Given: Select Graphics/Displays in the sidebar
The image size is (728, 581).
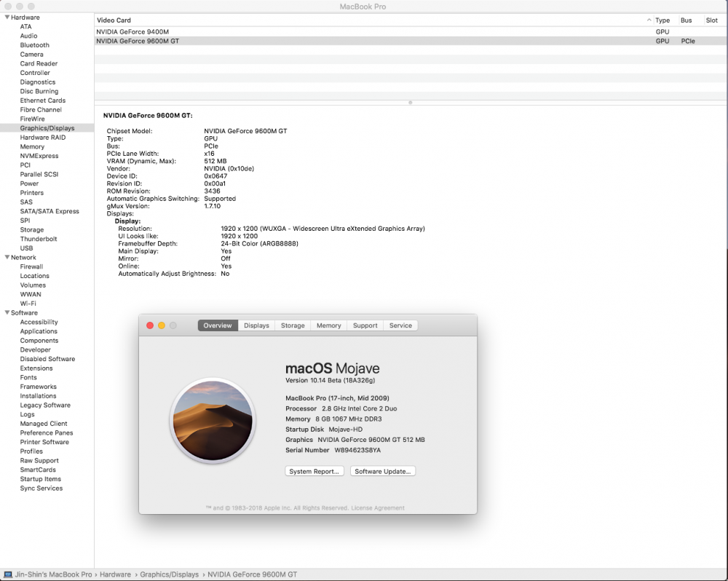Looking at the screenshot, I should tap(47, 128).
